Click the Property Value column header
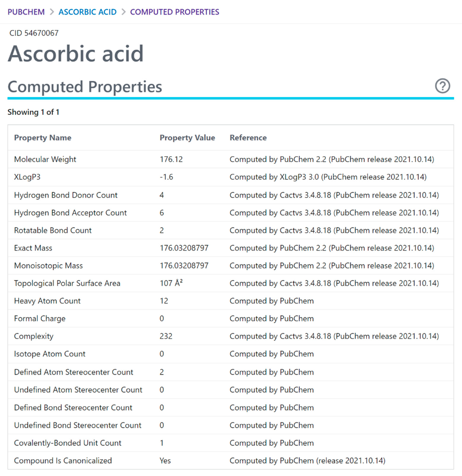Screen dimensions: 462x476 click(187, 138)
